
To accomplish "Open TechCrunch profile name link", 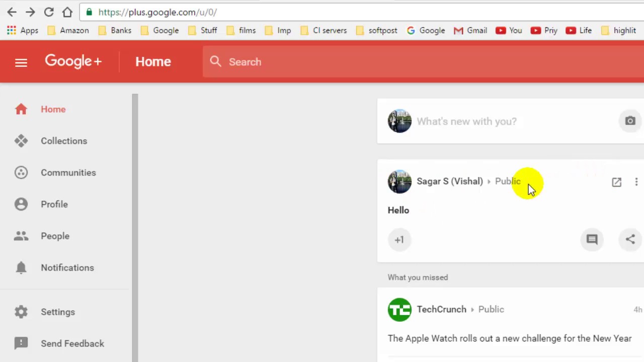I will pyautogui.click(x=441, y=310).
